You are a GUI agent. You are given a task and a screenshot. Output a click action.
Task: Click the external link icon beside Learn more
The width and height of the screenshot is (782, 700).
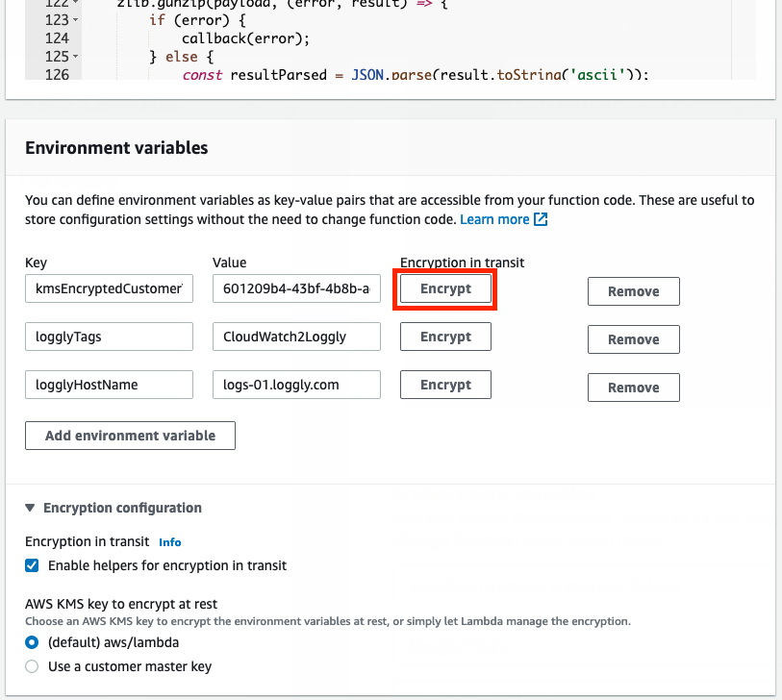pyautogui.click(x=541, y=219)
